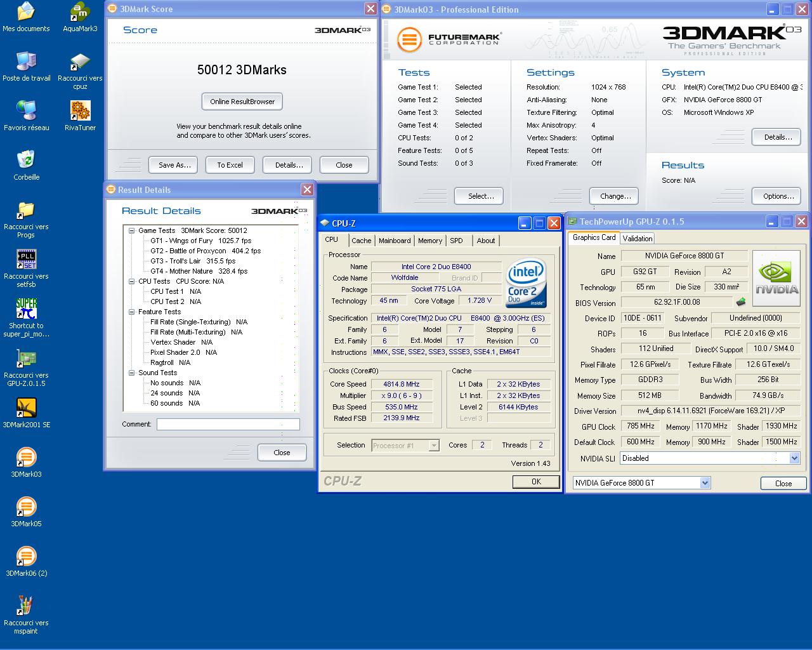This screenshot has width=812, height=650.
Task: Switch to the Validation tab in GPU-Z
Action: click(x=637, y=239)
